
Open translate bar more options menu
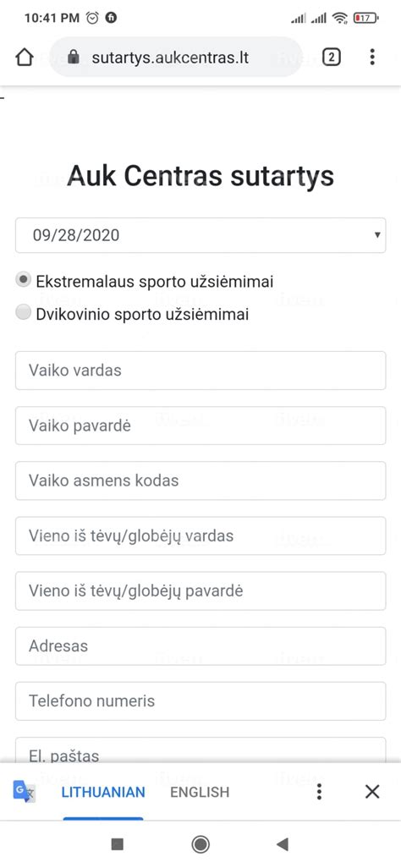[x=319, y=792]
